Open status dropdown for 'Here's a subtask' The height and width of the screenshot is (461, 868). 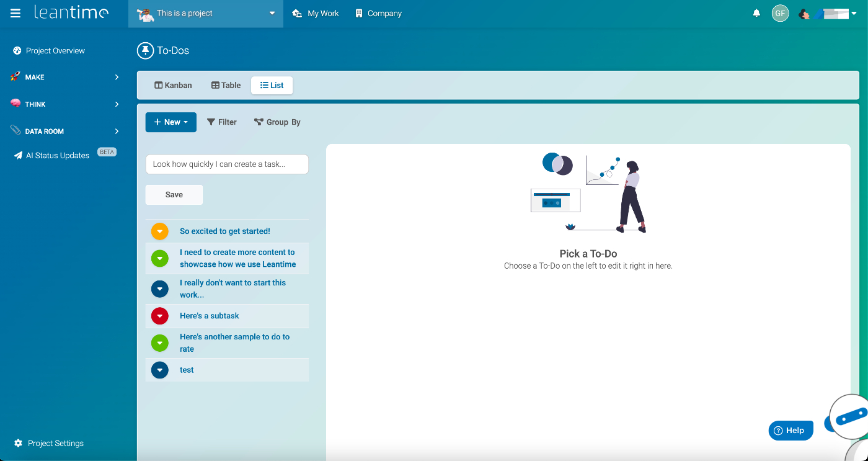click(160, 316)
